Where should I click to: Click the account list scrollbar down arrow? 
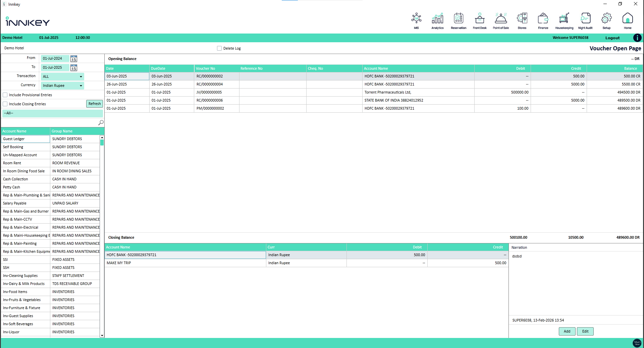[x=102, y=335]
